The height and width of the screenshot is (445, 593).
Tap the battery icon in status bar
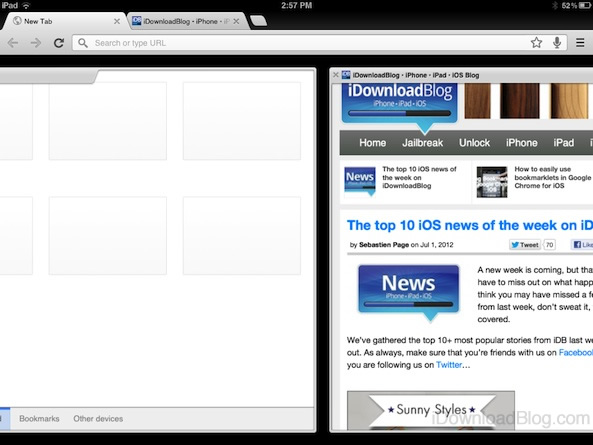pos(585,5)
